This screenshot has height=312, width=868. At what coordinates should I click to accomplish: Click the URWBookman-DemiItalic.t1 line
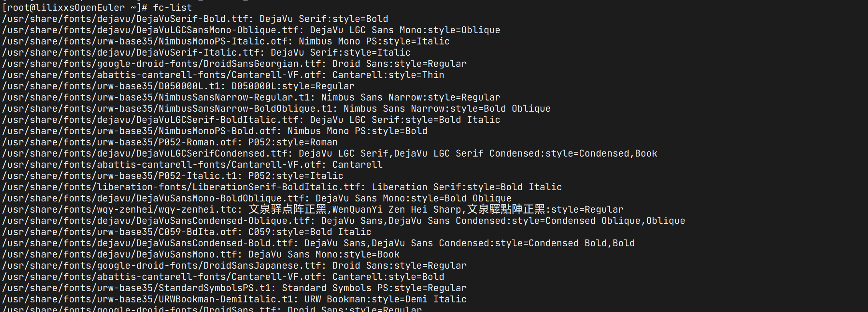tap(234, 299)
